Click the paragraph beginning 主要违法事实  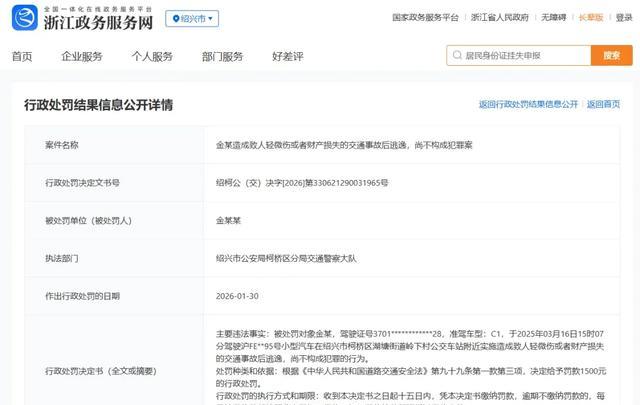click(410, 346)
